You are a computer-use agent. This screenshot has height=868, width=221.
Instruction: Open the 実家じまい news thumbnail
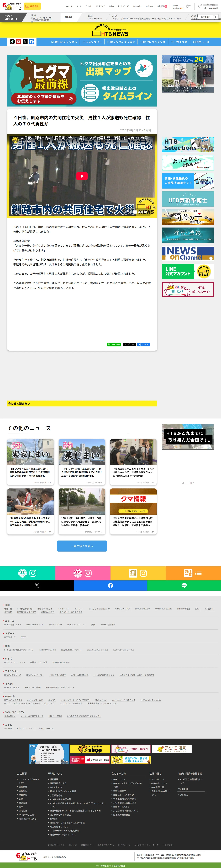point(31,452)
